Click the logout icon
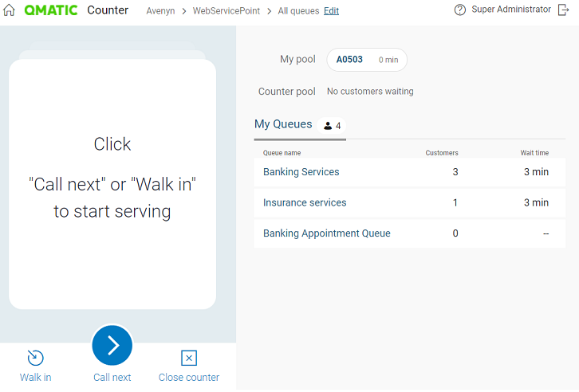This screenshot has width=579, height=392. point(565,10)
